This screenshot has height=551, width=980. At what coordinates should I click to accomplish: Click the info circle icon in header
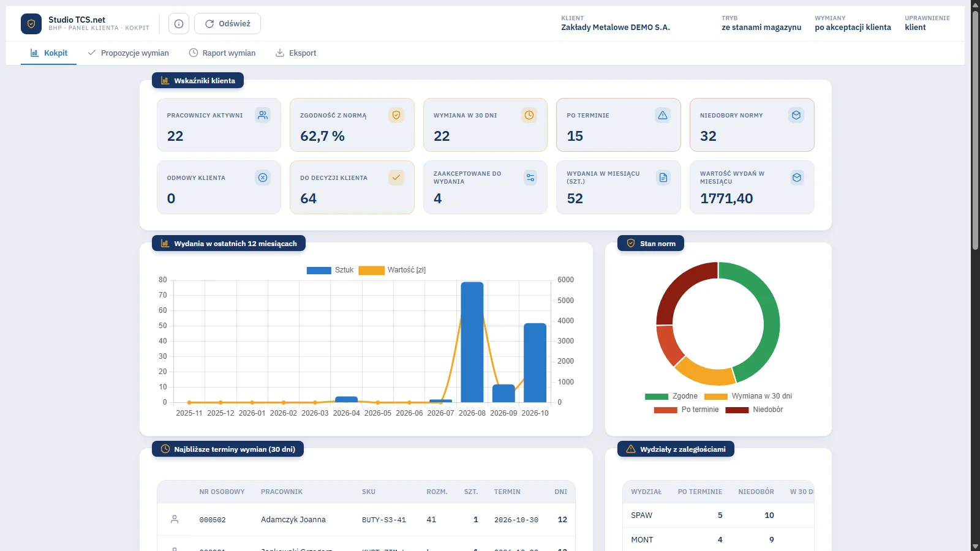179,24
